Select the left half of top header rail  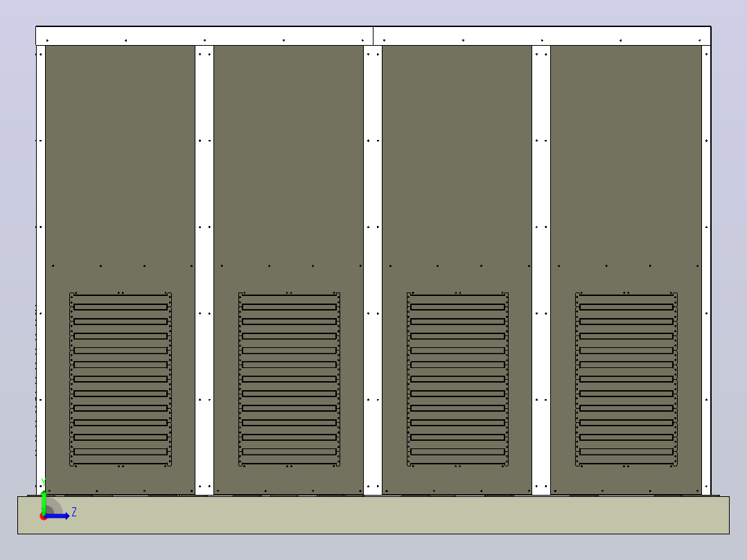pyautogui.click(x=204, y=36)
